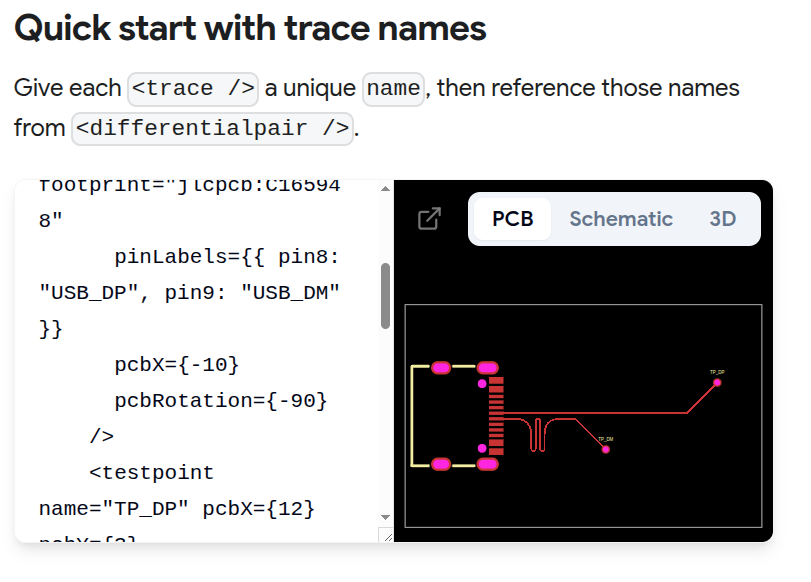Image resolution: width=811 pixels, height=582 pixels.
Task: Click the <differentialpair /> inline code
Action: point(212,128)
